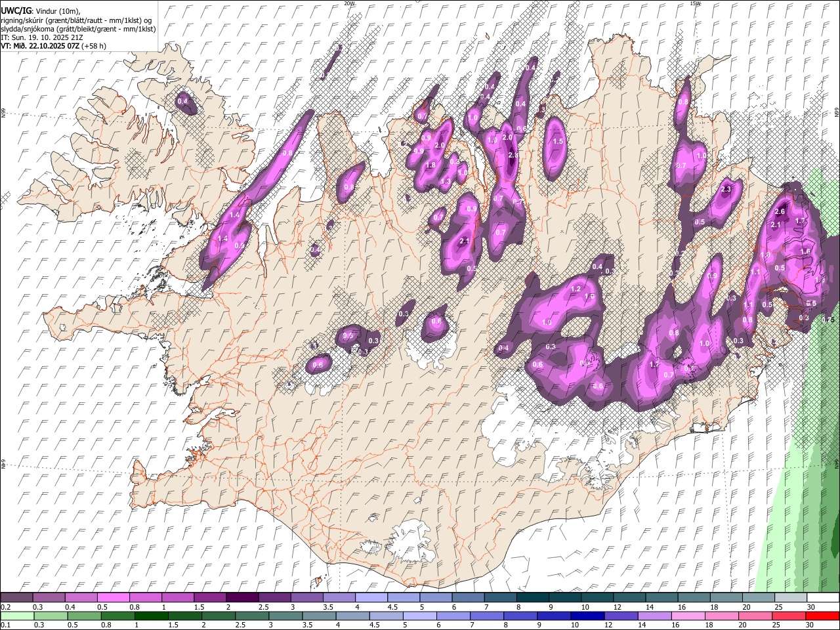
Task: Click the 1.8 precipitation value on the map
Action: click(431, 165)
